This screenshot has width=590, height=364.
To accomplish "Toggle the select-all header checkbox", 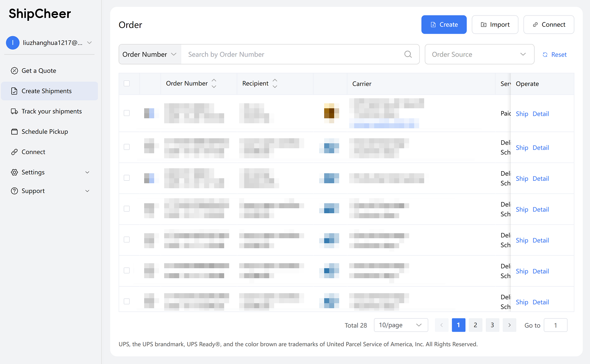I will 127,83.
